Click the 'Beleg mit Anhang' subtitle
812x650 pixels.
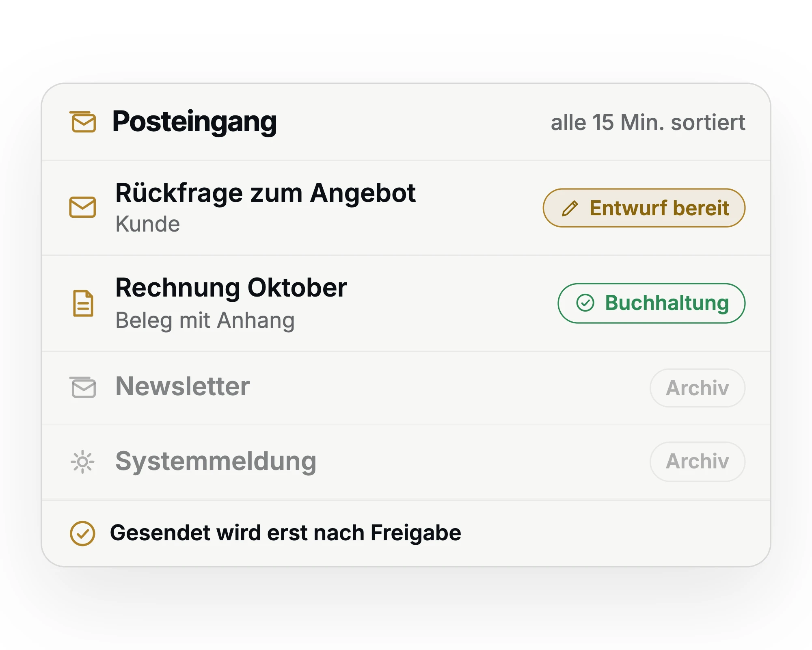click(x=205, y=321)
